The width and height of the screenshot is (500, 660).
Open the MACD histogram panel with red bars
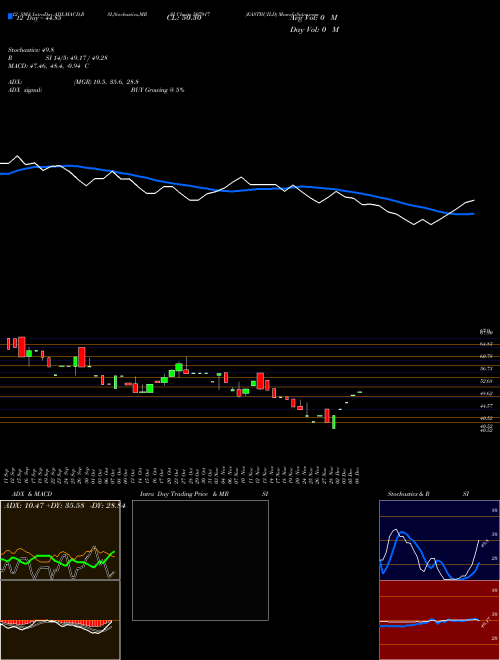pos(60,620)
